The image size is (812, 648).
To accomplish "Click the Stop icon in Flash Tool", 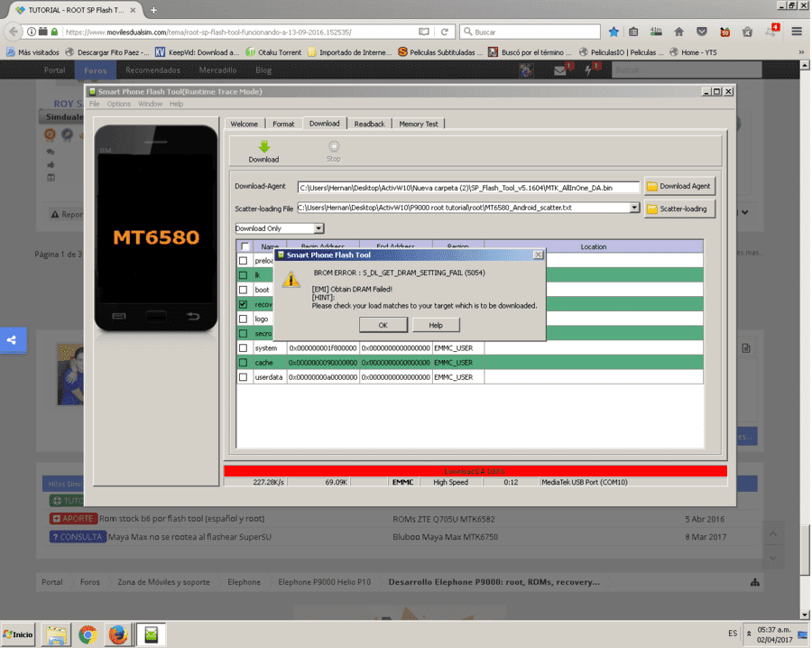I will coord(334,146).
